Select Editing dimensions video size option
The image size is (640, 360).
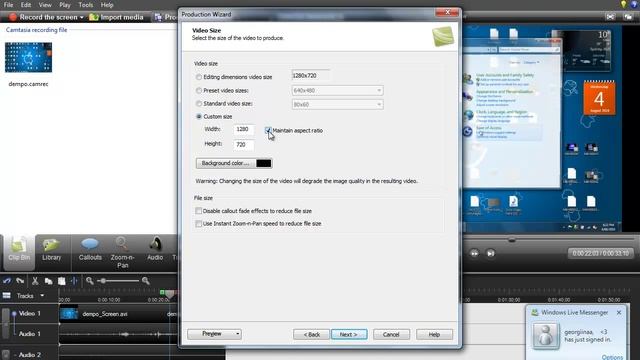pos(199,77)
